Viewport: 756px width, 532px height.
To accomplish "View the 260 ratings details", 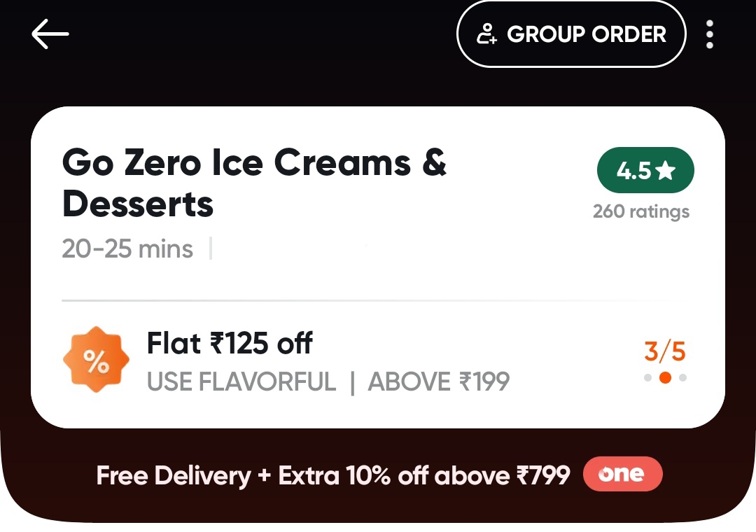I will pos(640,211).
